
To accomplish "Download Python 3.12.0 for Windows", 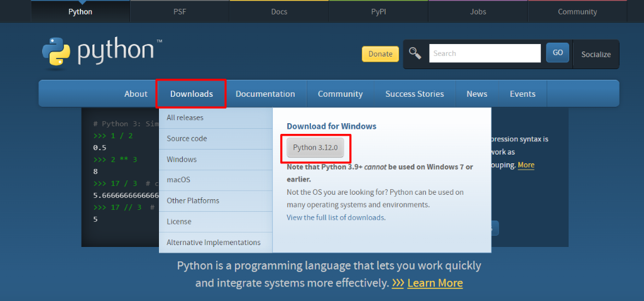I will 315,148.
